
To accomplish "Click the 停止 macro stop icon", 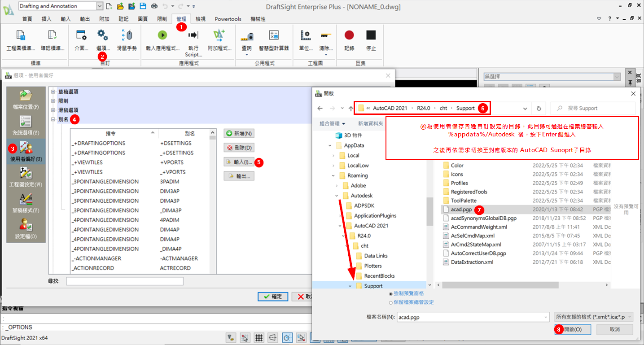I will [371, 35].
